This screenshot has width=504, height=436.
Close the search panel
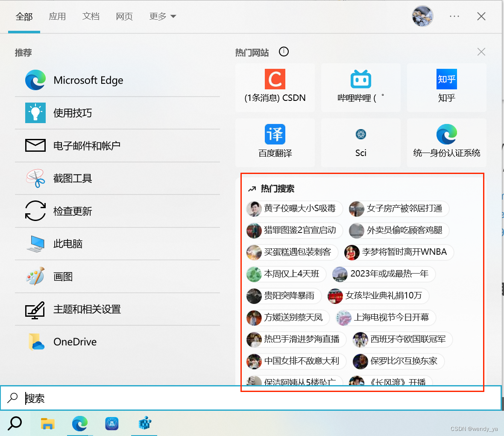click(x=481, y=16)
